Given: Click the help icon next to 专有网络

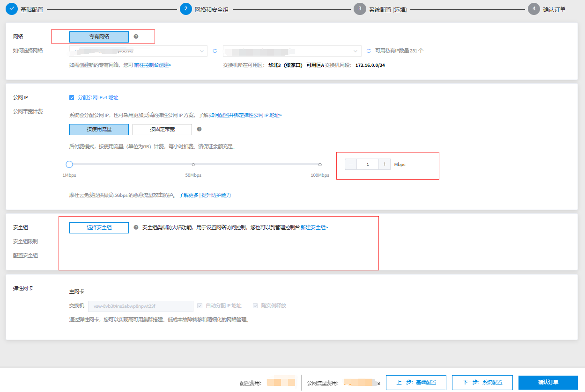Looking at the screenshot, I should 136,36.
